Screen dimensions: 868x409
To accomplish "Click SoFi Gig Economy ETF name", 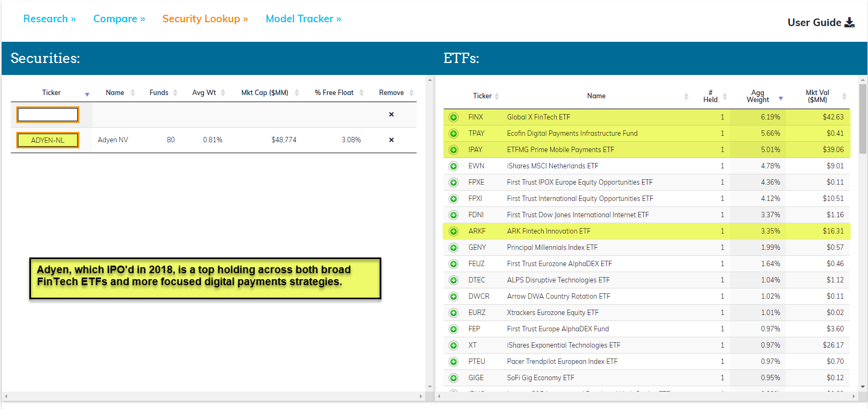I will coord(540,378).
